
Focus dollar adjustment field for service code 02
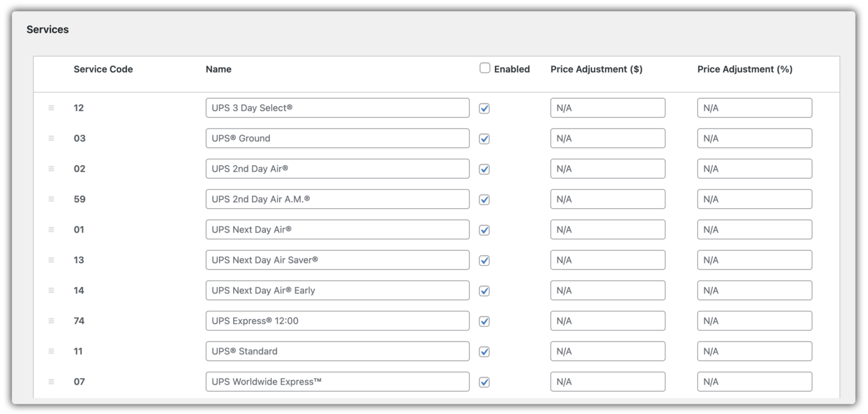tap(608, 169)
